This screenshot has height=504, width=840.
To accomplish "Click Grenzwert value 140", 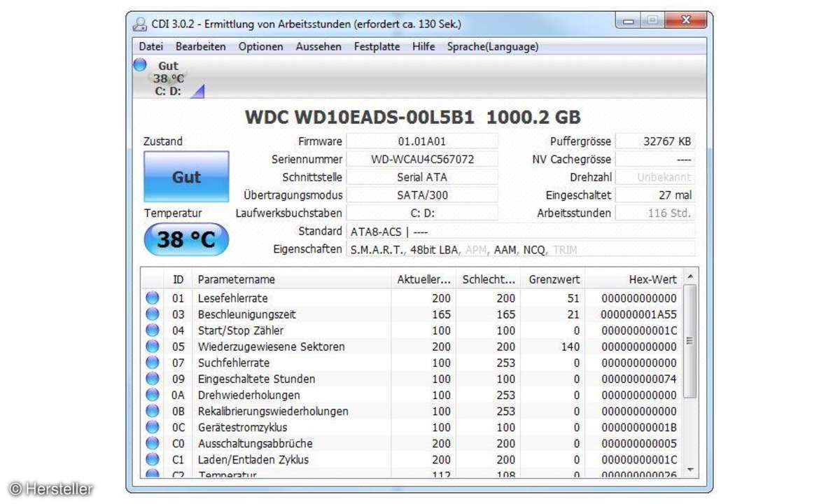I will tap(570, 346).
